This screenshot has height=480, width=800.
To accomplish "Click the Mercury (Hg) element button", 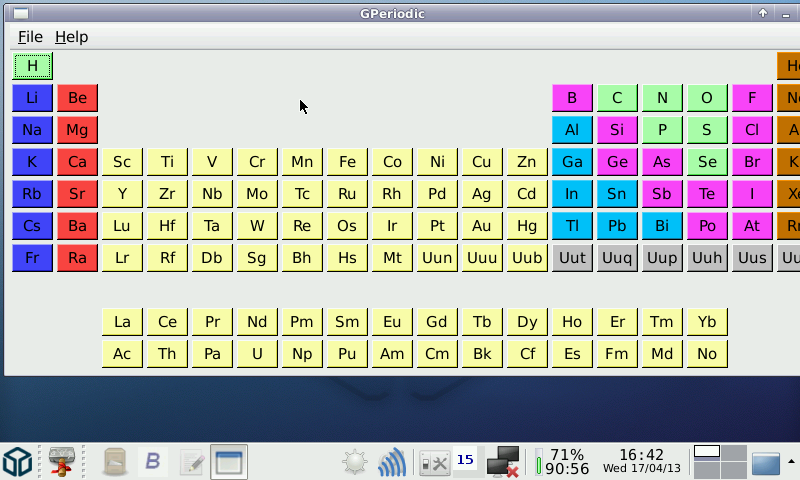I will click(x=527, y=226).
